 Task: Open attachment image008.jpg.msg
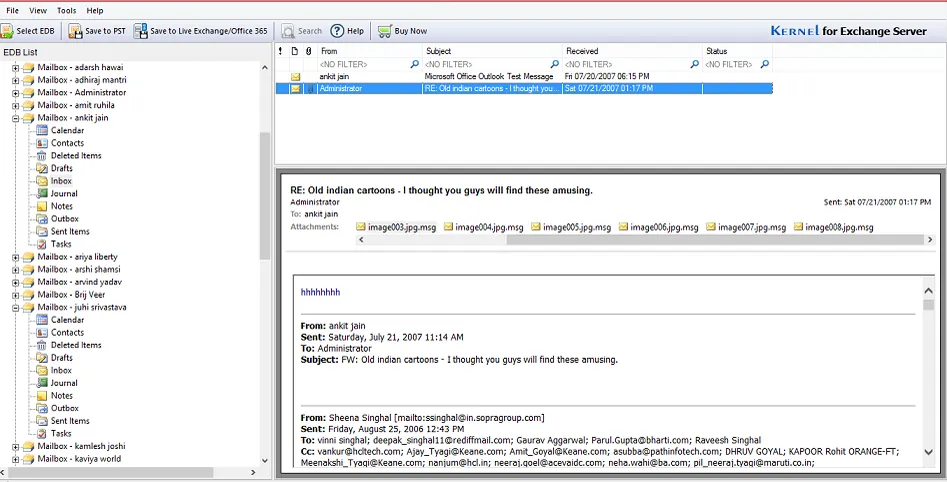(833, 227)
